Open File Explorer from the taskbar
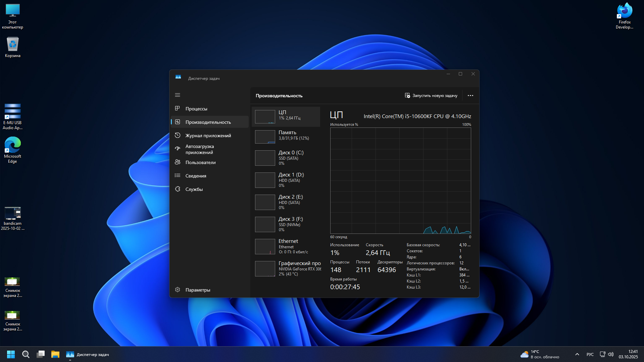 [55, 354]
